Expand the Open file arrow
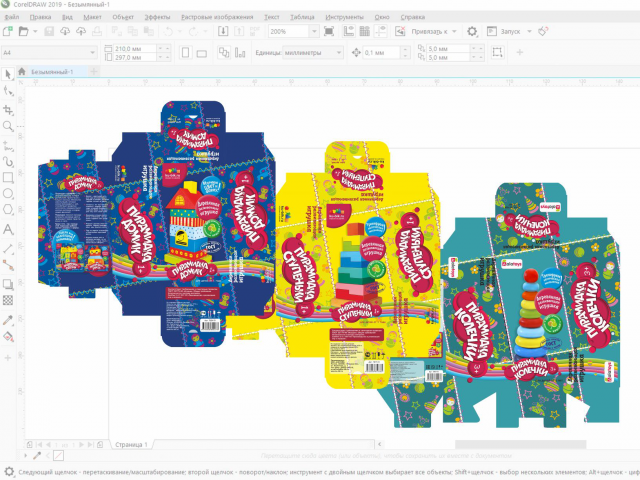 [x=35, y=31]
